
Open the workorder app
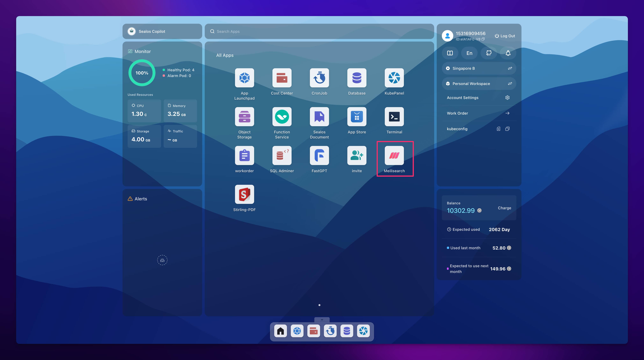(x=244, y=155)
